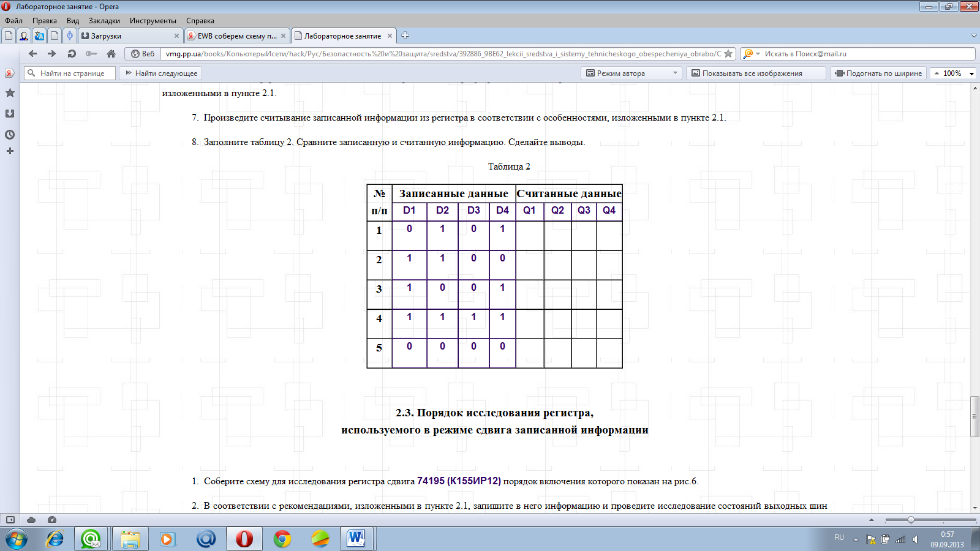Click the RU language indicator
The height and width of the screenshot is (551, 980).
click(839, 538)
